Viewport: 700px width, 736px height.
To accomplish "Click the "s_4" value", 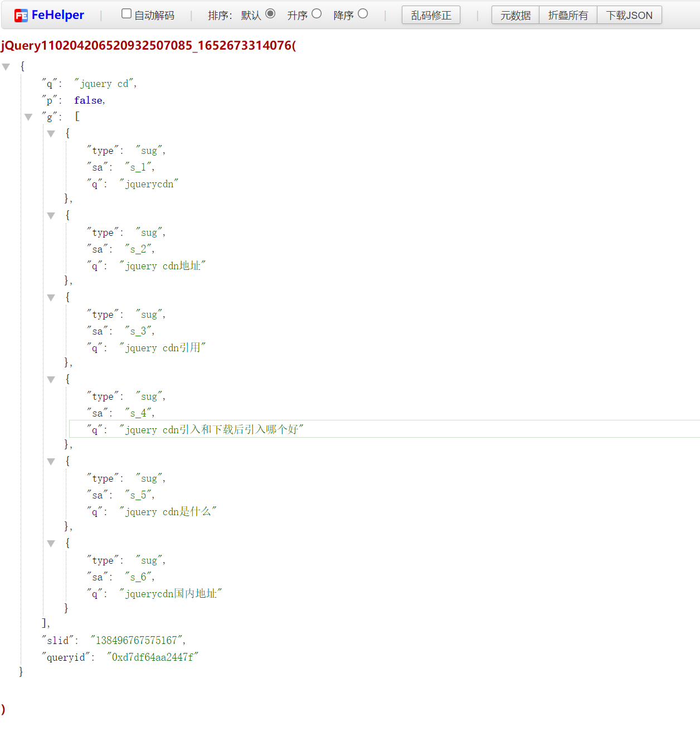I will [139, 413].
